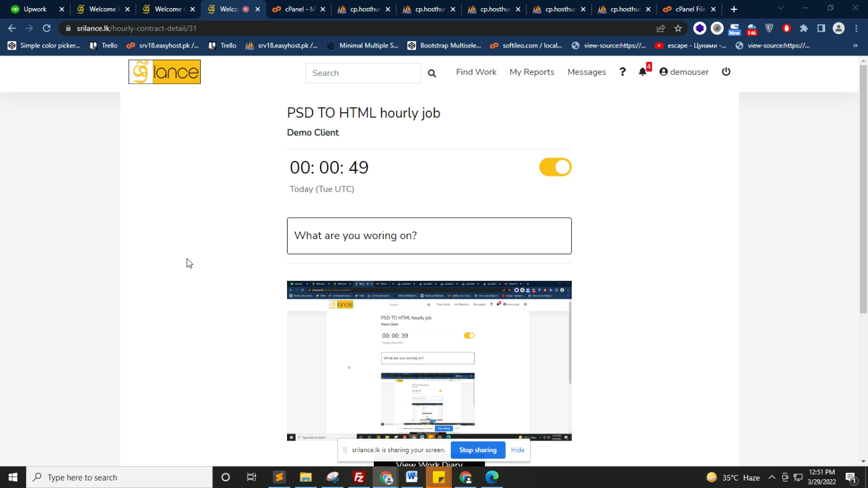Bookmark this page with star icon
Screen dimensions: 868x488
[x=678, y=28]
